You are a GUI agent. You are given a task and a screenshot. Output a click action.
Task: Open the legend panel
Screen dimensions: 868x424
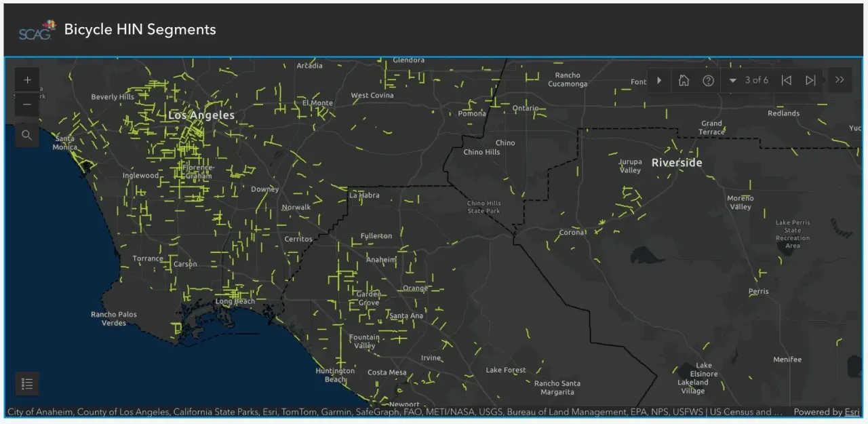point(27,383)
